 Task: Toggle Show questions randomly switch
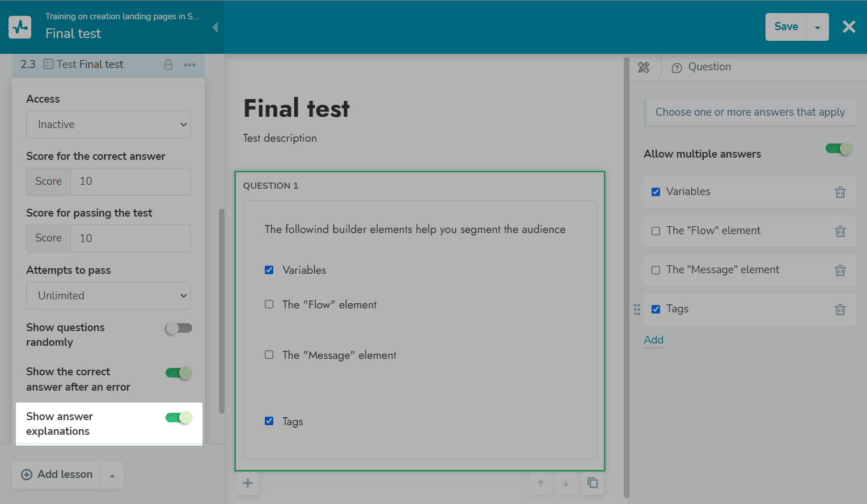[x=179, y=328]
